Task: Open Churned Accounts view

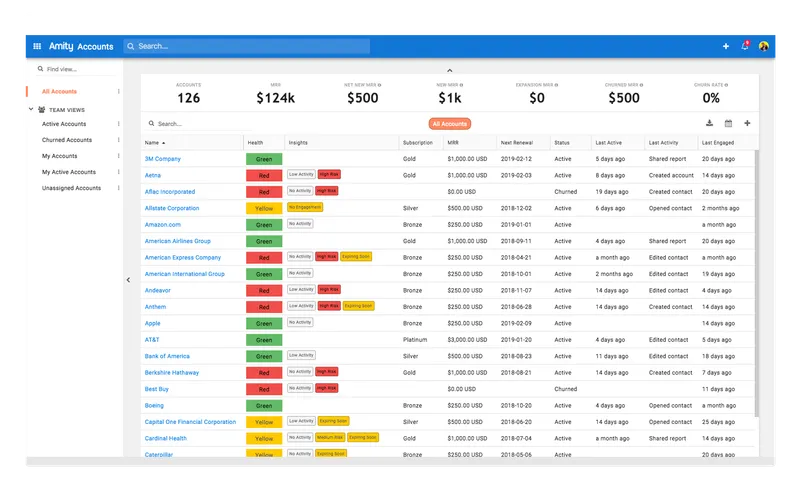Action: click(67, 140)
